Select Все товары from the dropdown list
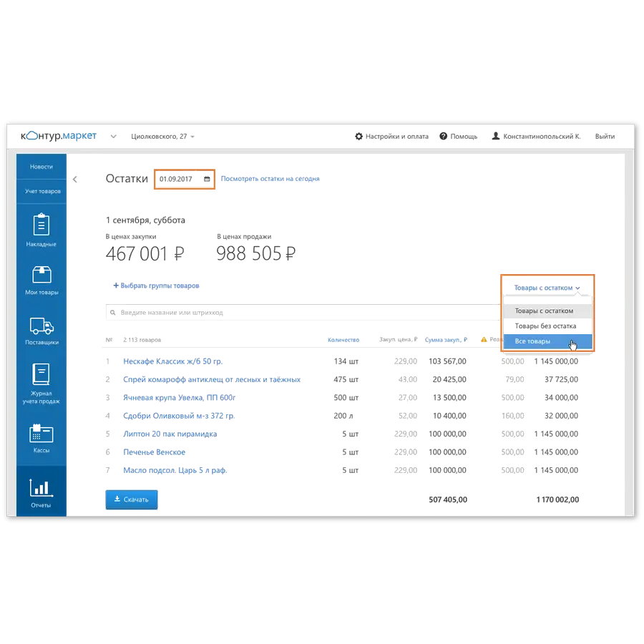The image size is (644, 644). tap(534, 342)
